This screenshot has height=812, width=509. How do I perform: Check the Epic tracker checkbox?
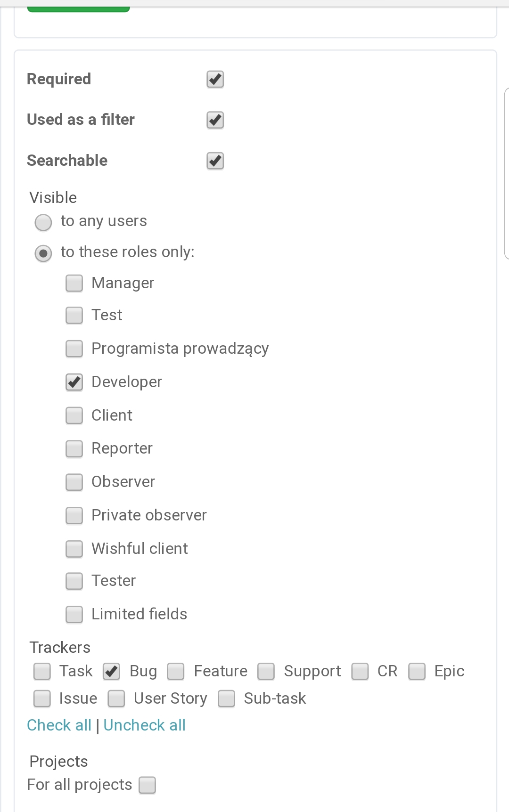click(x=417, y=672)
